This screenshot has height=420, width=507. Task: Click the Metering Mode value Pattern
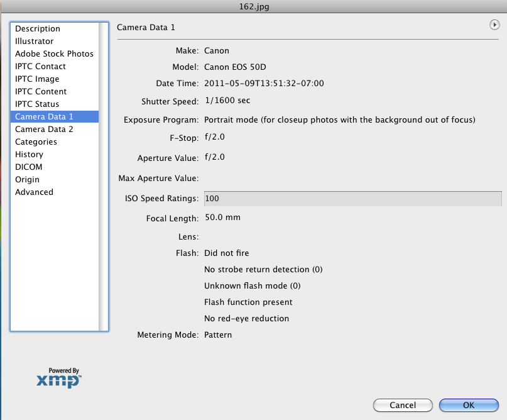coord(218,335)
